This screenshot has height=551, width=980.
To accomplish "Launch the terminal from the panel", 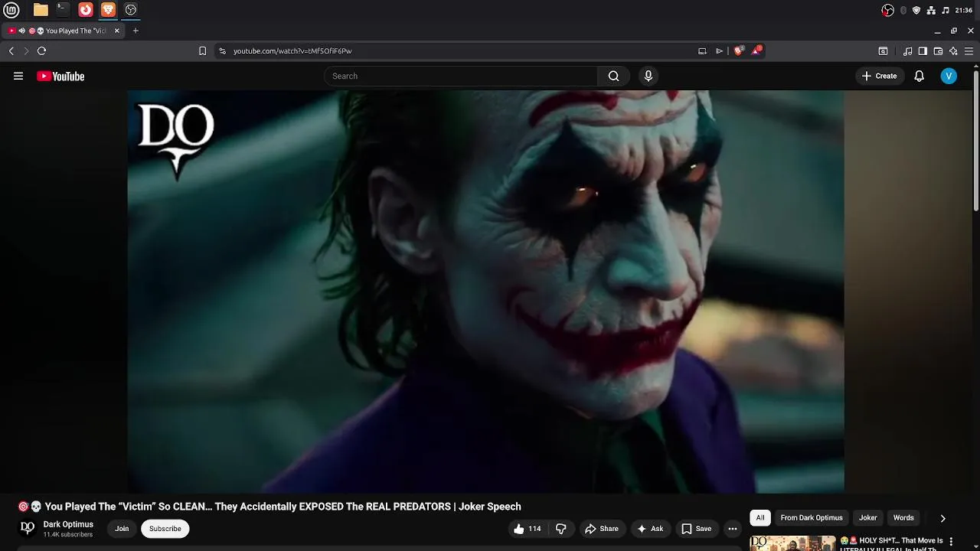I will (x=63, y=10).
